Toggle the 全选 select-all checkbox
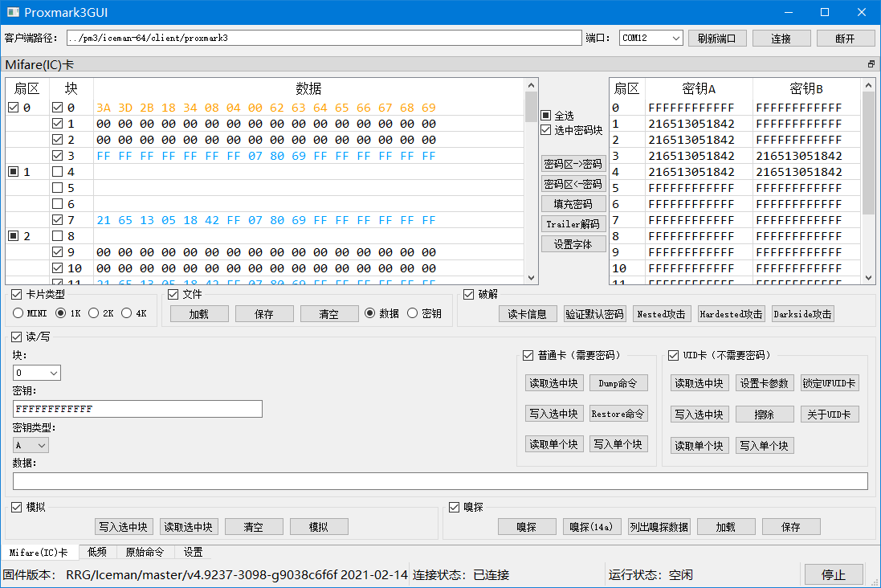 (546, 116)
